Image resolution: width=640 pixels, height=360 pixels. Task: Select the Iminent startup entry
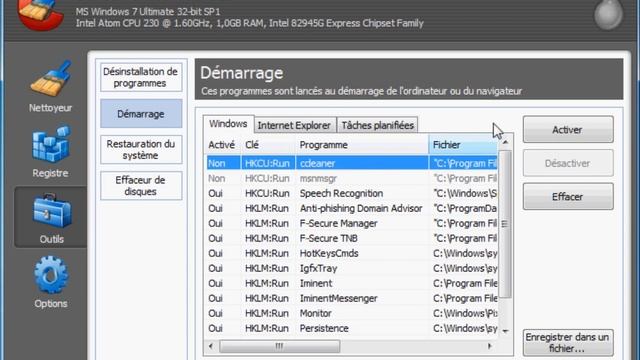pyautogui.click(x=351, y=283)
